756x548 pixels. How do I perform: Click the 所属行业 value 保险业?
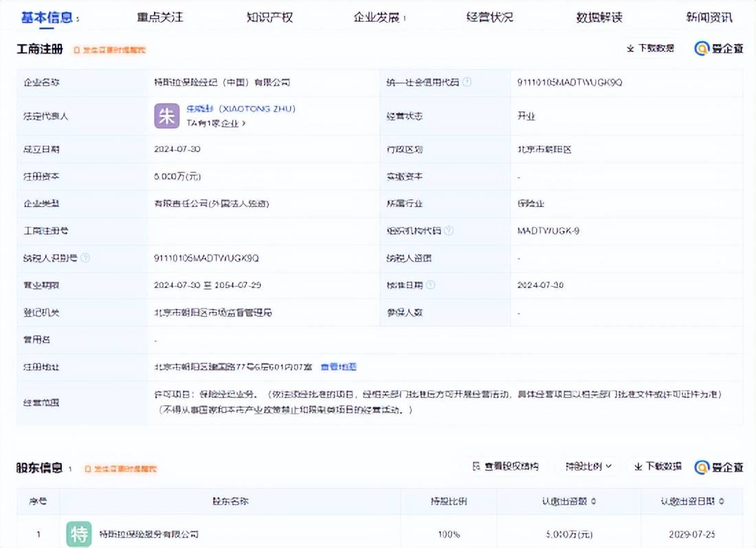pos(531,204)
